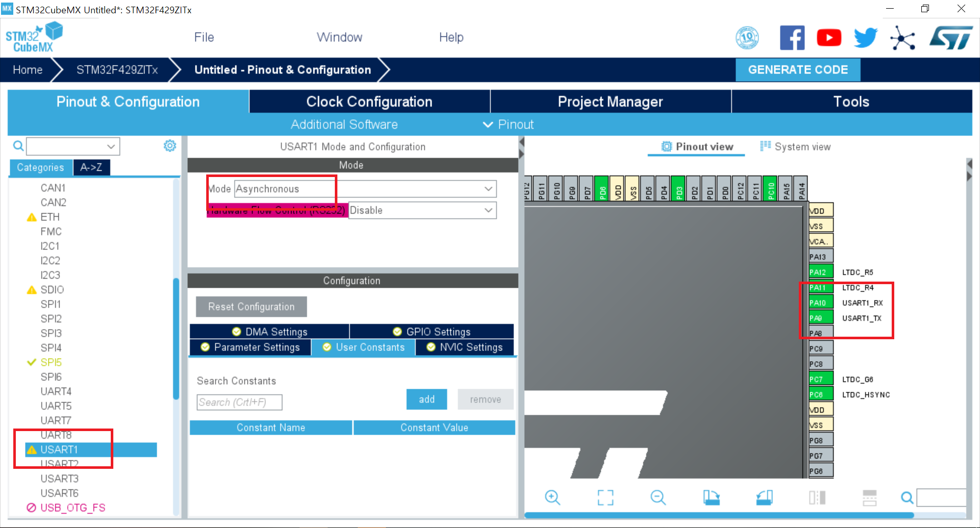Open the Parameter Settings tab
This screenshot has height=528, width=980.
click(250, 347)
